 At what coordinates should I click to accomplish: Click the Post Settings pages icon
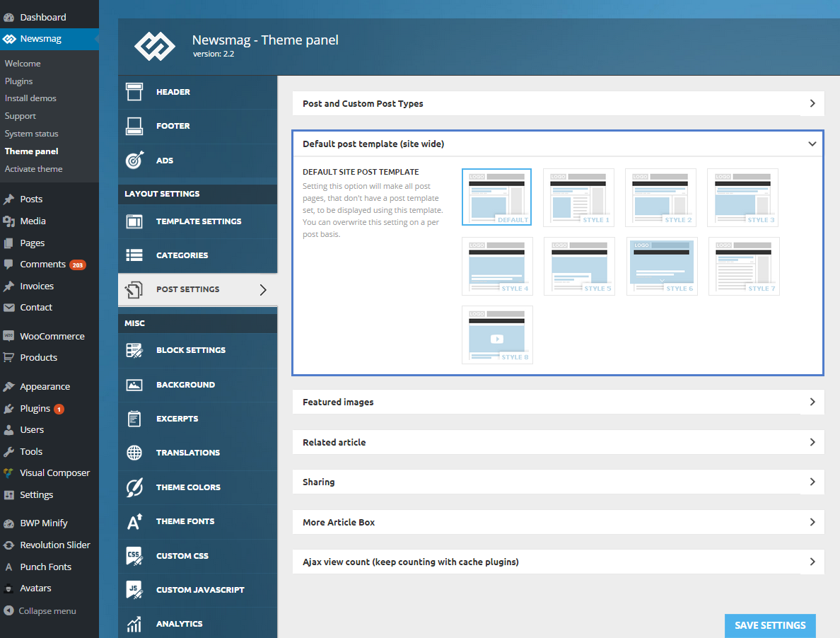(x=134, y=289)
